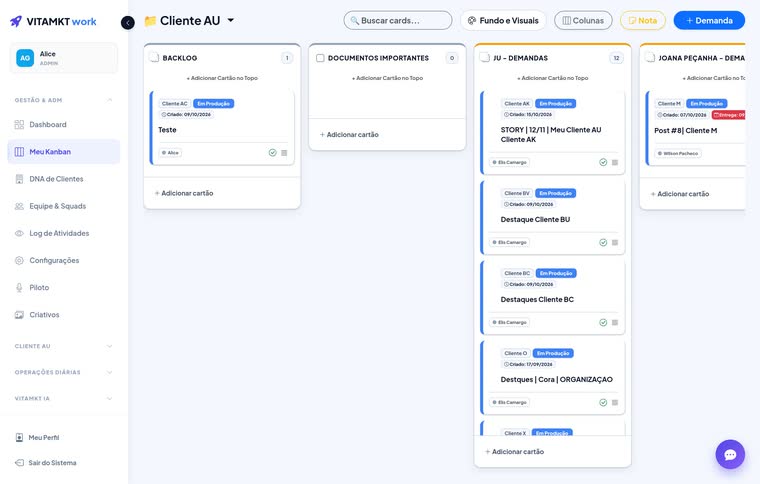Open the Teste card title
This screenshot has height=484, width=760.
pos(167,130)
